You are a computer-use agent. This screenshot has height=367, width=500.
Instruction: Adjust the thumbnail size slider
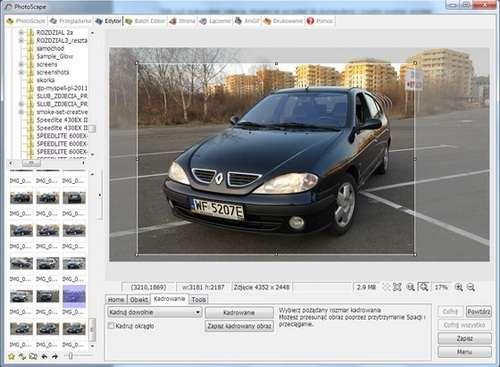(x=70, y=356)
